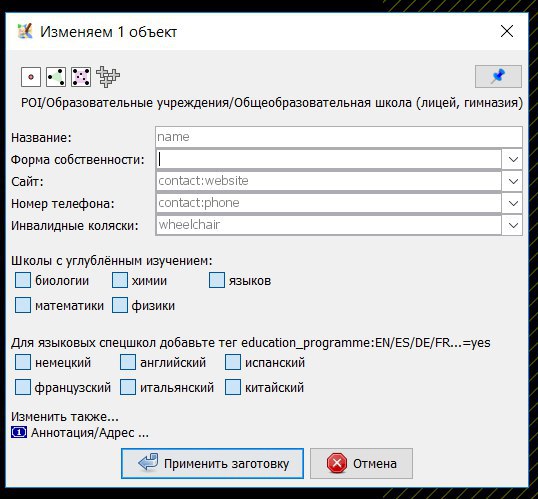538x499 pixels.
Task: Focus the Название name input field
Action: pyautogui.click(x=339, y=137)
